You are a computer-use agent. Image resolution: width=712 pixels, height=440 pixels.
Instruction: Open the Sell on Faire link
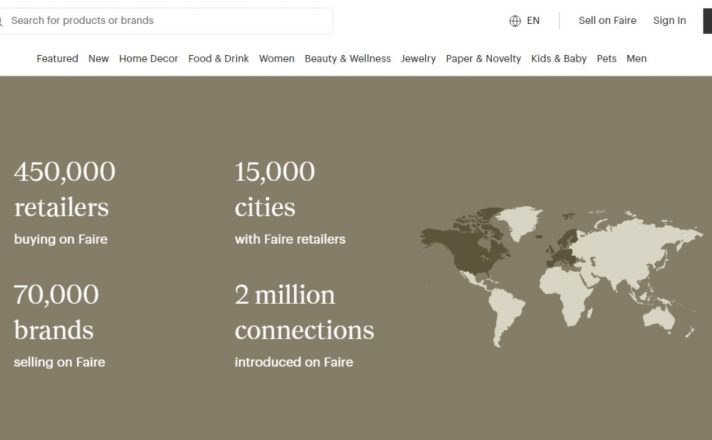(x=607, y=20)
